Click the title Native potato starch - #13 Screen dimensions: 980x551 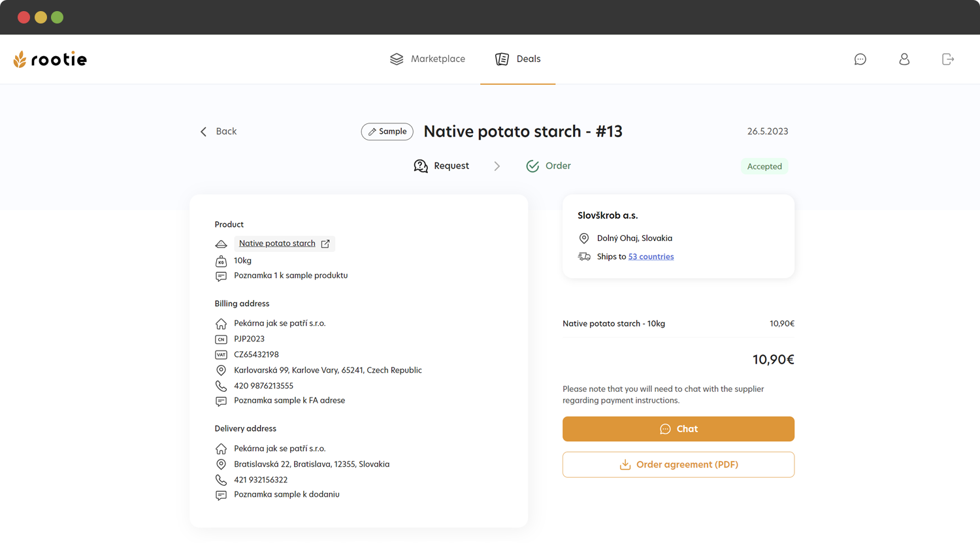click(x=523, y=131)
